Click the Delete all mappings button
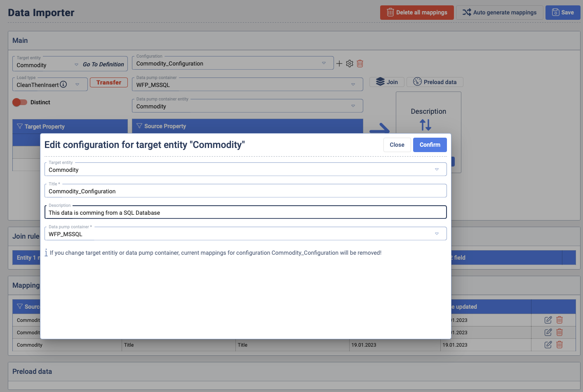The width and height of the screenshot is (583, 392). tap(417, 12)
